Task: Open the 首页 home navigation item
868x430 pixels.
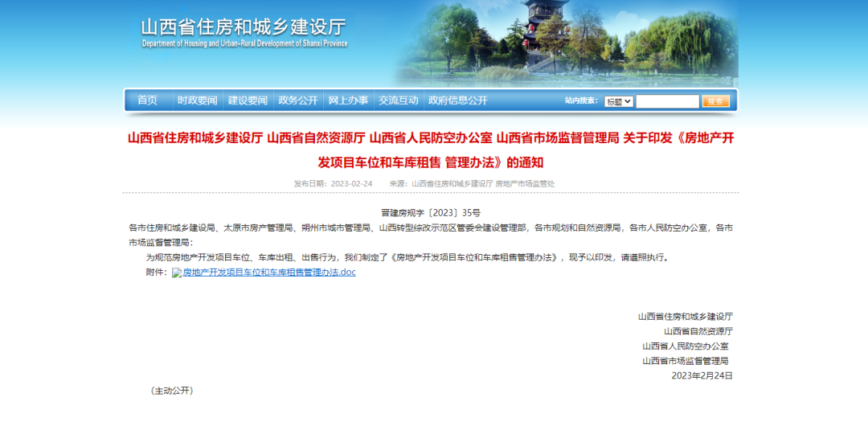Action: (147, 100)
